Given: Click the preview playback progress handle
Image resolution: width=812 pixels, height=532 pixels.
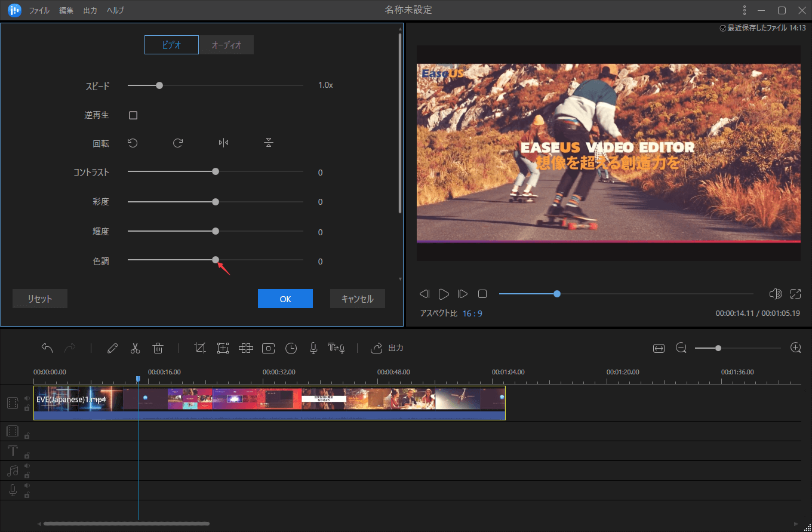Looking at the screenshot, I should (557, 294).
